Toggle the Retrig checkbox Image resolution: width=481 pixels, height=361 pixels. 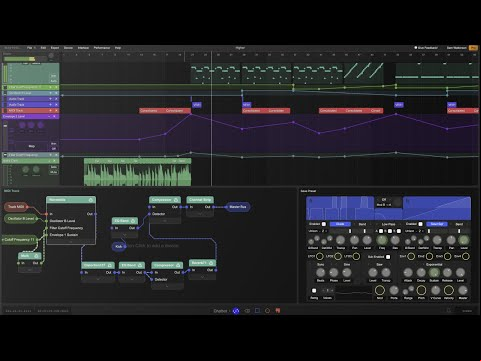tap(314, 291)
